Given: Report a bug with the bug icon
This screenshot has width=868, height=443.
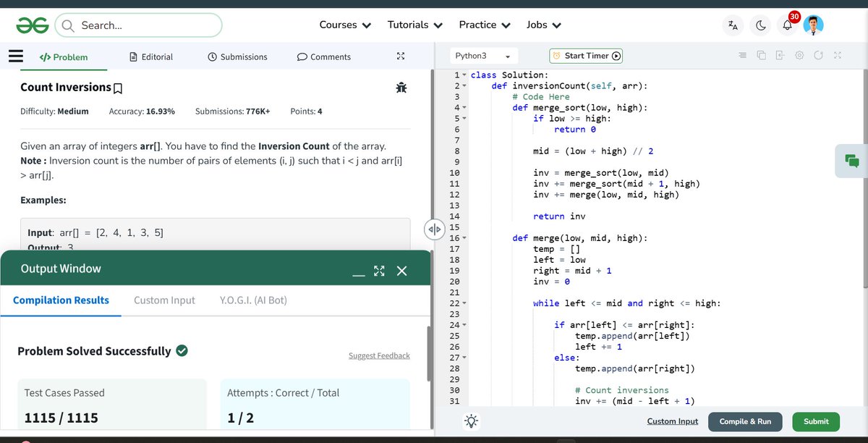Looking at the screenshot, I should [x=402, y=88].
